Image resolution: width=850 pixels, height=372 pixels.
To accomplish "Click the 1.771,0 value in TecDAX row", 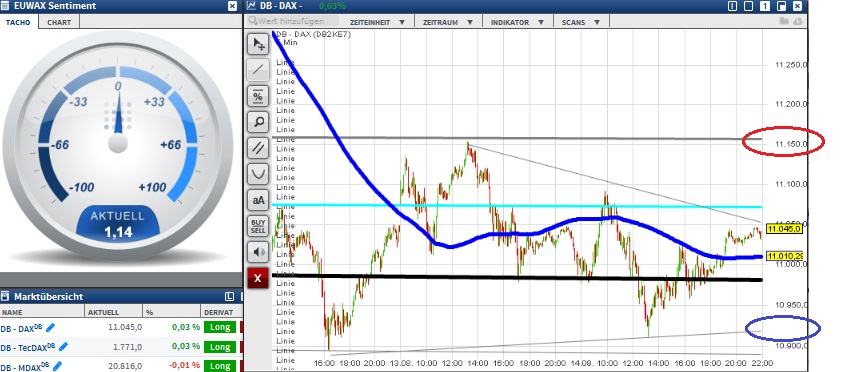I will coord(127,347).
